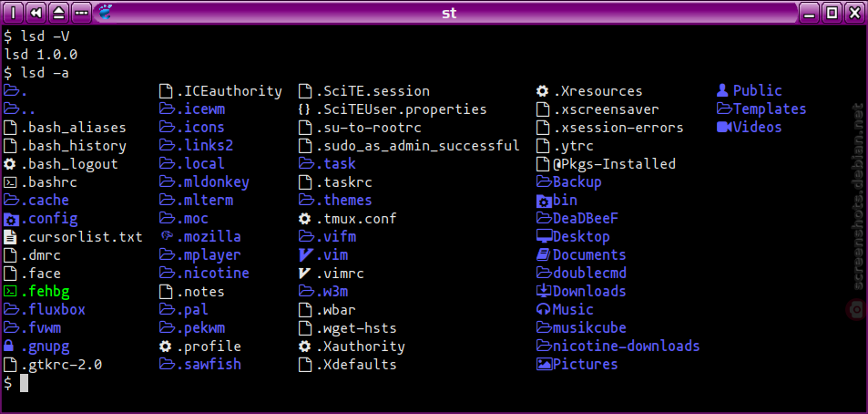Click the lock icon beside .gnupg
The image size is (868, 414).
click(9, 347)
